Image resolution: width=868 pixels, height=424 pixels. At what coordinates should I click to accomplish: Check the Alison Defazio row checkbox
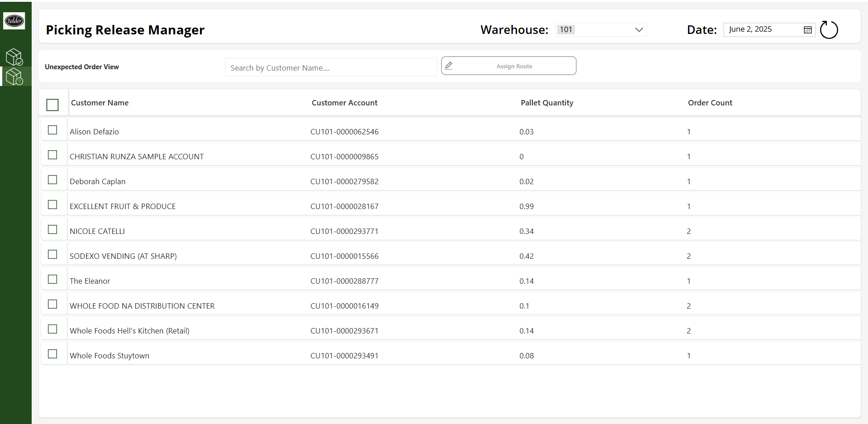point(52,130)
